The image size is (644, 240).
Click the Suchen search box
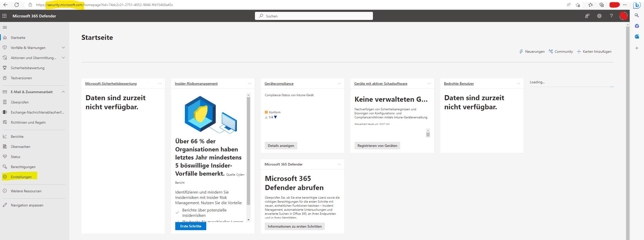314,16
